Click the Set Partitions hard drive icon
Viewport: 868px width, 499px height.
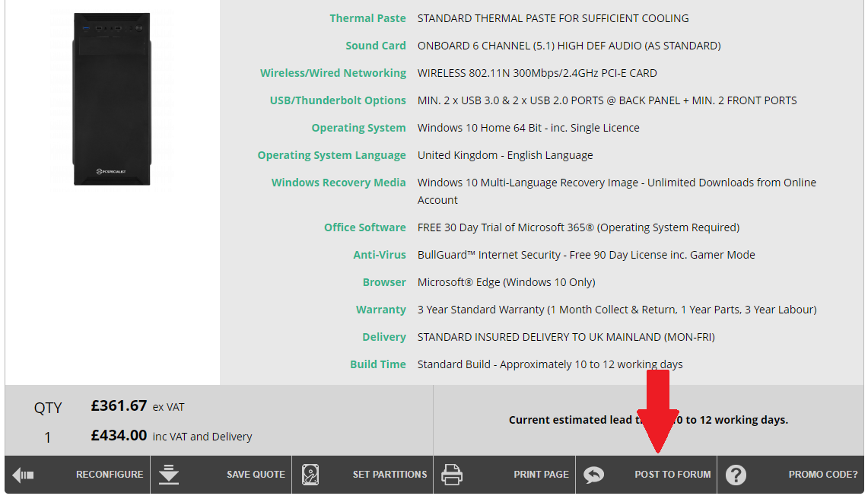pyautogui.click(x=310, y=475)
